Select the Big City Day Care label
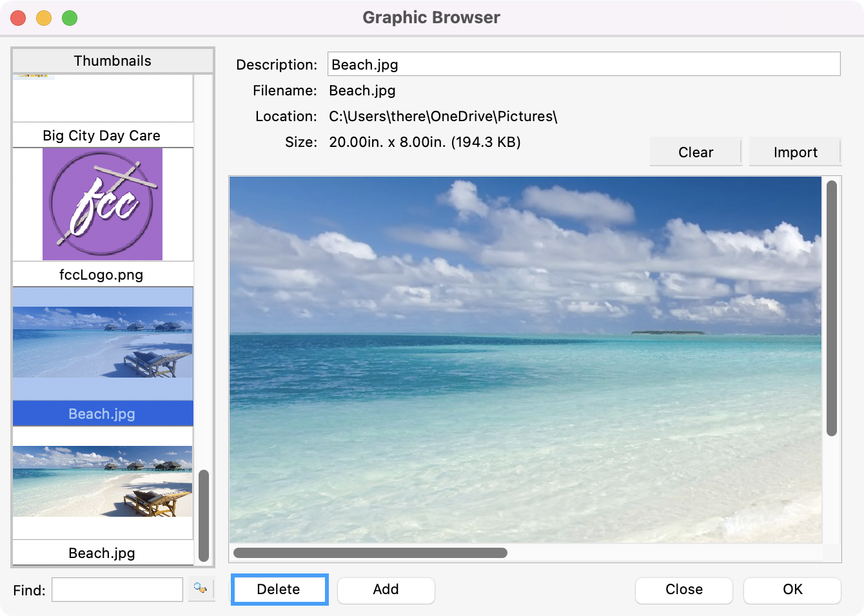This screenshot has width=864, height=616. [102, 135]
